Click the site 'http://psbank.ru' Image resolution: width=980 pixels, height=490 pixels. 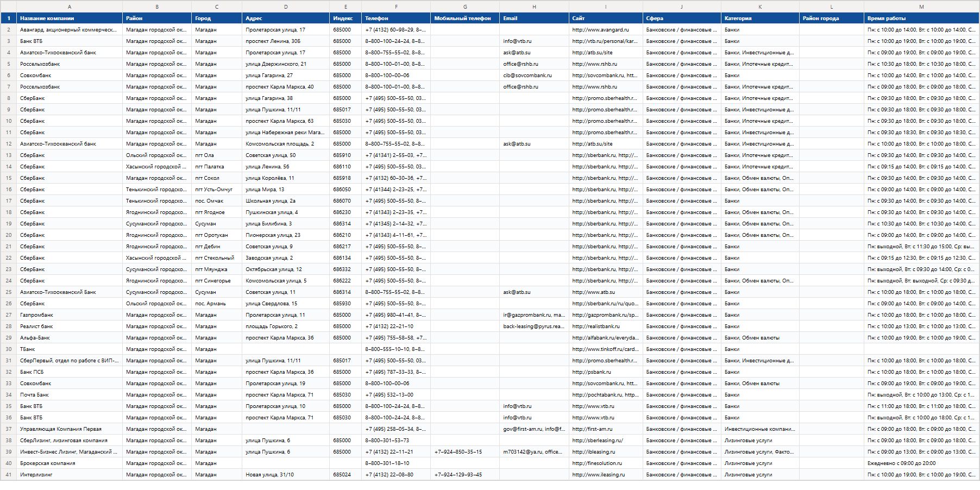tap(606, 372)
